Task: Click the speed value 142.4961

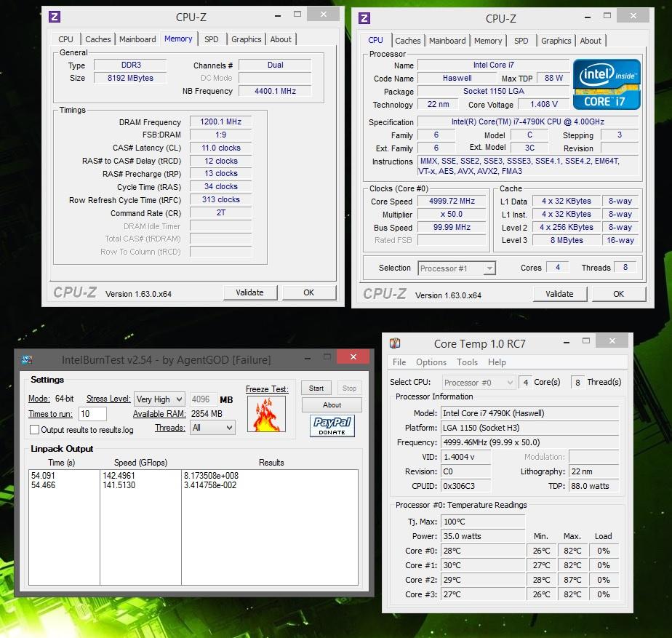Action: 119,476
